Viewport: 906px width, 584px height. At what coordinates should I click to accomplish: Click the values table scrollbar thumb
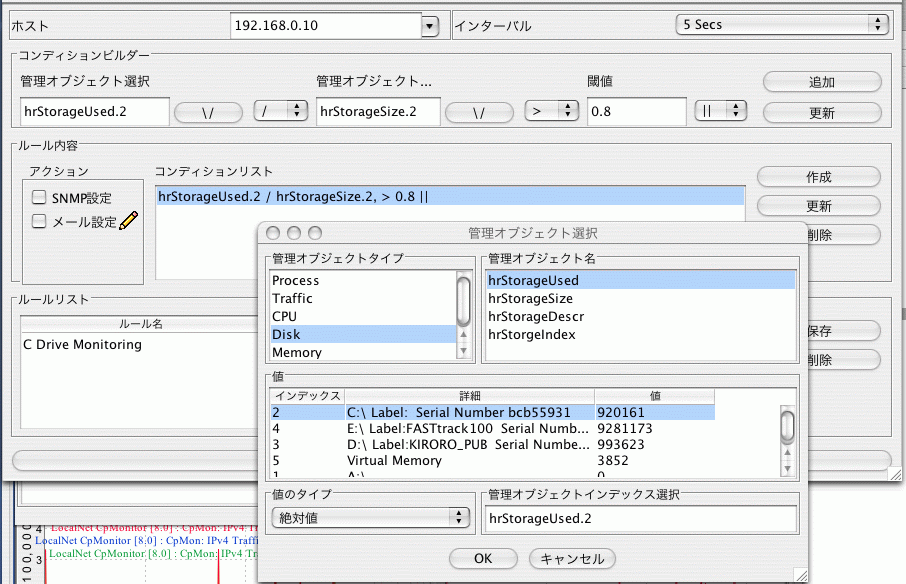click(787, 425)
